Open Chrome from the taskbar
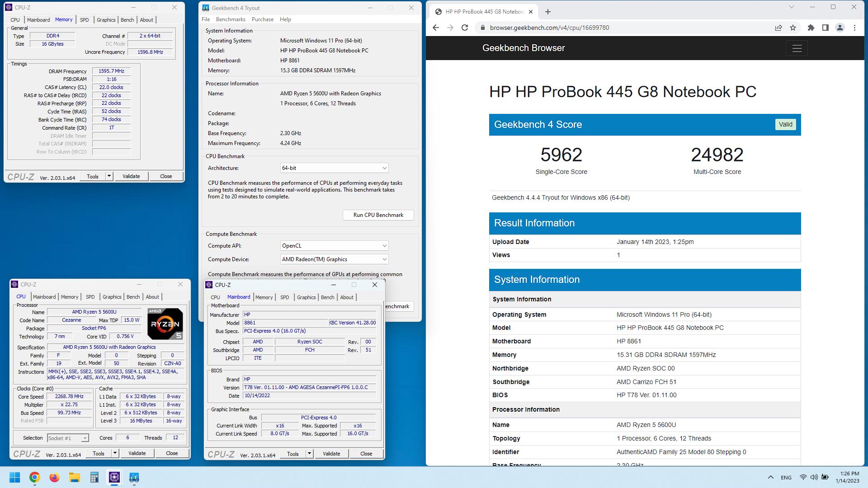Image resolution: width=868 pixels, height=488 pixels. tap(34, 477)
